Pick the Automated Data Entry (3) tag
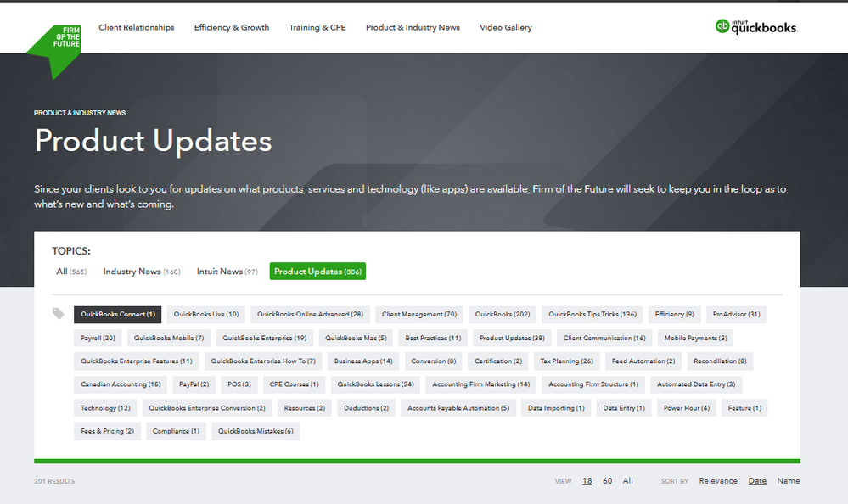The image size is (848, 504). (696, 384)
